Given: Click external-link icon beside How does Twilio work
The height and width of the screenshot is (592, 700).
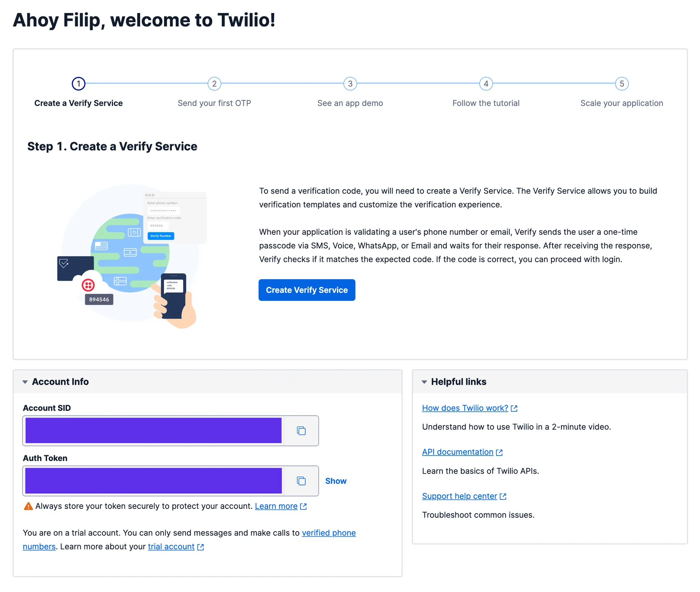Looking at the screenshot, I should 514,408.
